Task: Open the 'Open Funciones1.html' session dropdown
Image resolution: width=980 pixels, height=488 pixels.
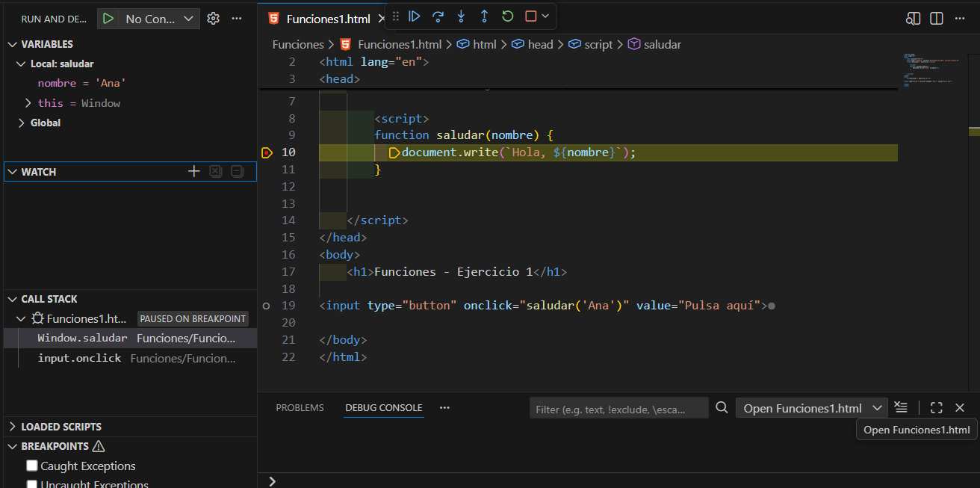Action: [x=811, y=408]
